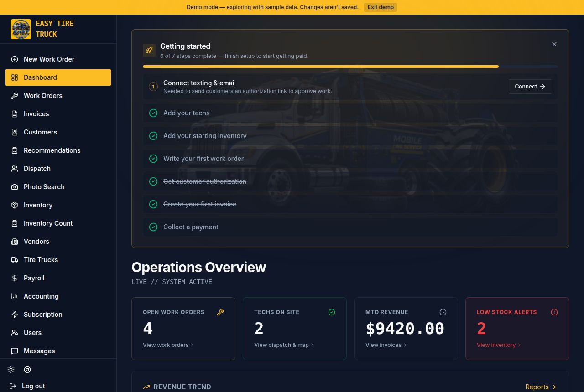The width and height of the screenshot is (584, 392).
Task: Click the plus icon beside New Work Order
Action: coord(15,59)
